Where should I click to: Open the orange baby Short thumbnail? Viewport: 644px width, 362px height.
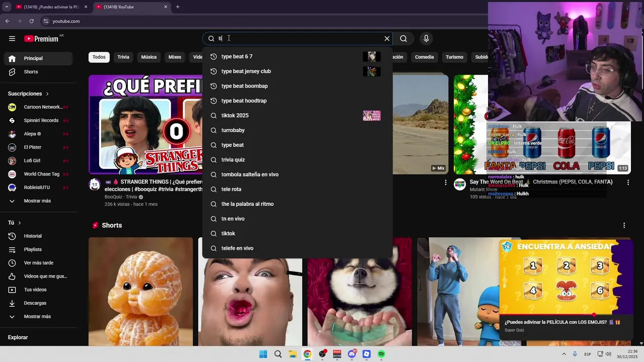pyautogui.click(x=141, y=292)
